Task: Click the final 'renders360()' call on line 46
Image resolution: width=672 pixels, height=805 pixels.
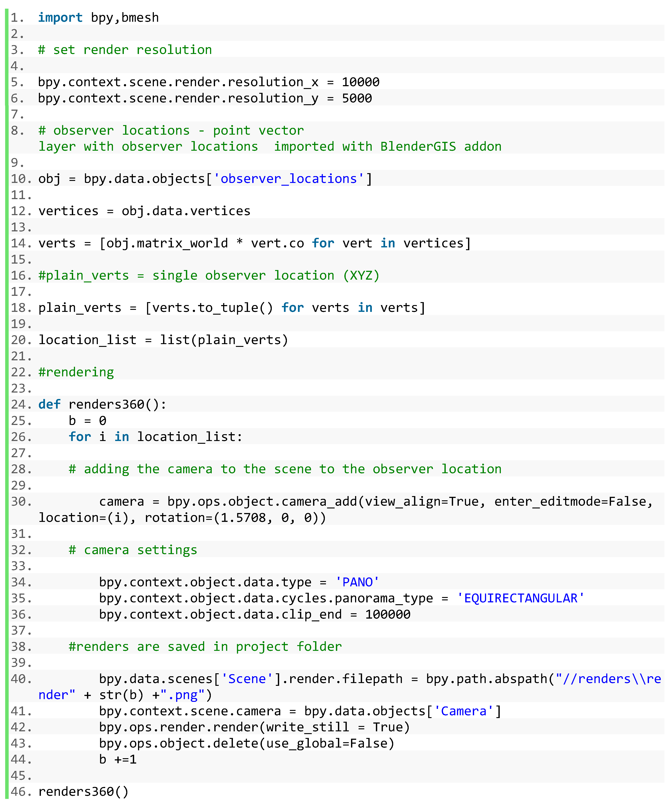Action: [84, 792]
